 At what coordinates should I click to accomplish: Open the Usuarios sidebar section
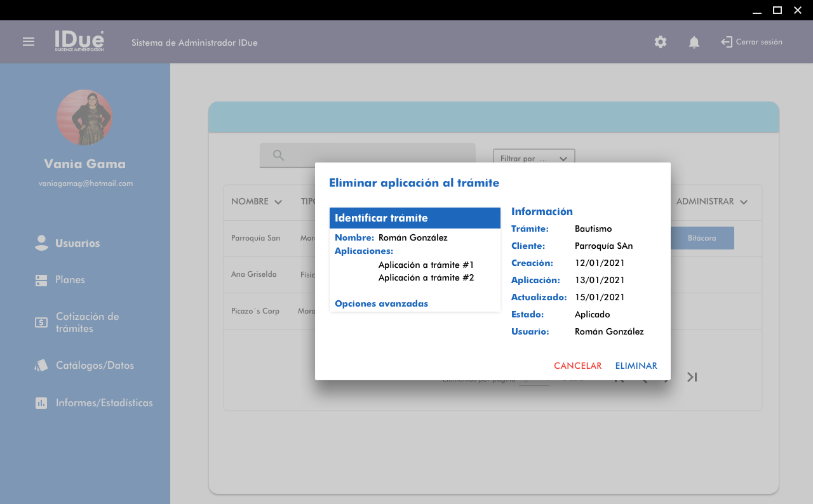coord(77,243)
